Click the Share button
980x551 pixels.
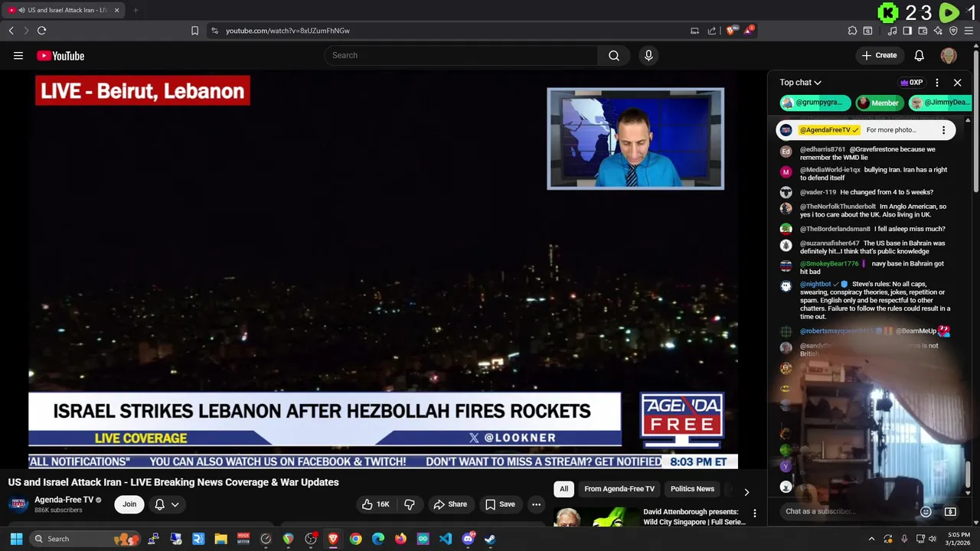point(449,504)
